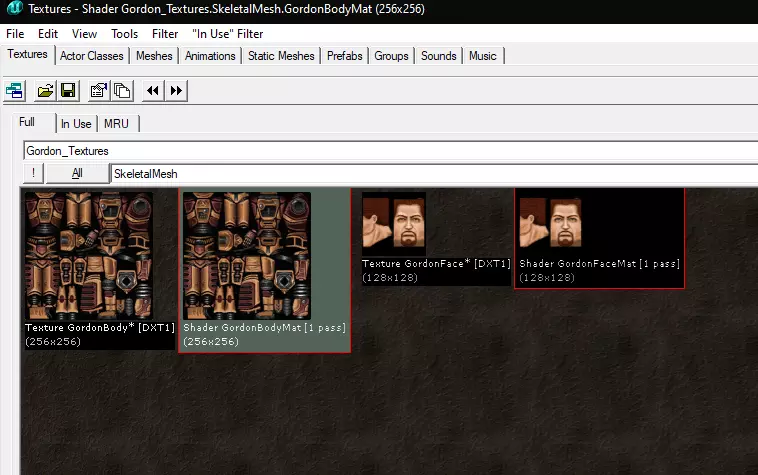Open the Edit menu
The width and height of the screenshot is (758, 475).
(48, 34)
